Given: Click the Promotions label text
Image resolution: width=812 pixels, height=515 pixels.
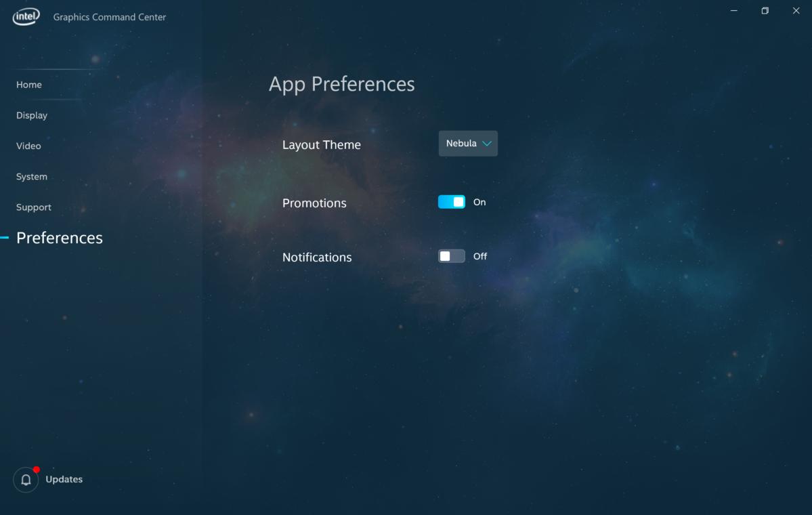Looking at the screenshot, I should point(314,203).
